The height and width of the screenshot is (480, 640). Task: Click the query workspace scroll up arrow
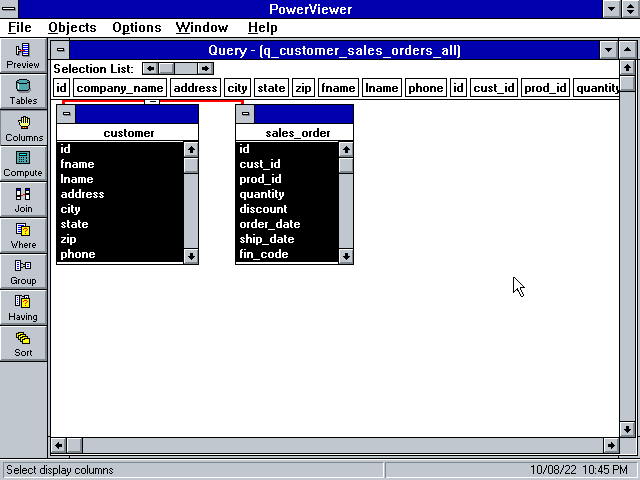(627, 67)
